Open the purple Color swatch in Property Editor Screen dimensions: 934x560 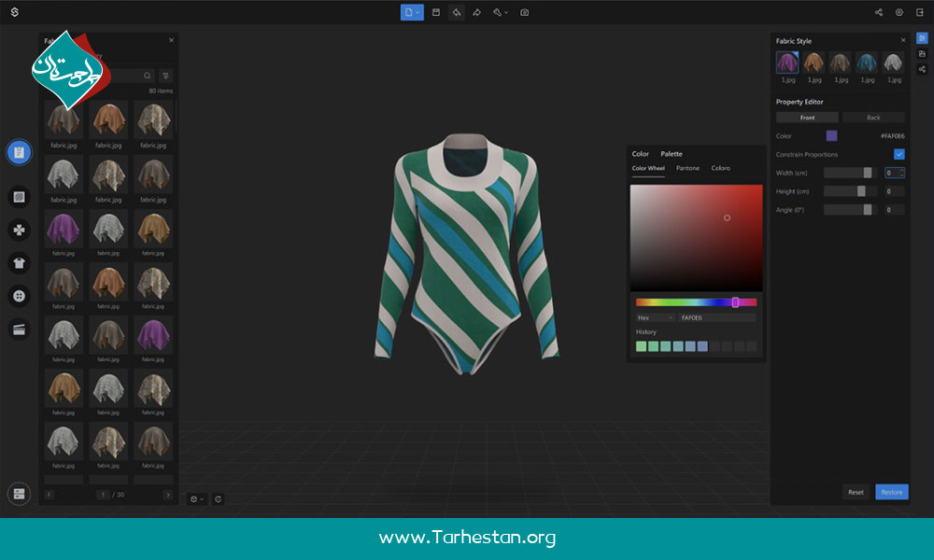831,135
